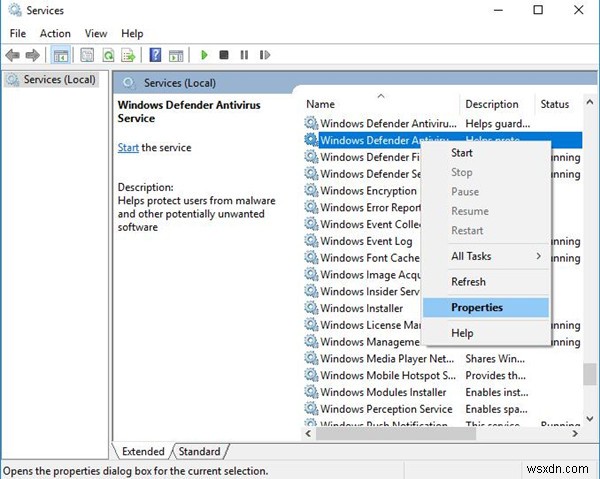Open the blue Help question mark icon
This screenshot has width=600, height=479.
click(156, 55)
